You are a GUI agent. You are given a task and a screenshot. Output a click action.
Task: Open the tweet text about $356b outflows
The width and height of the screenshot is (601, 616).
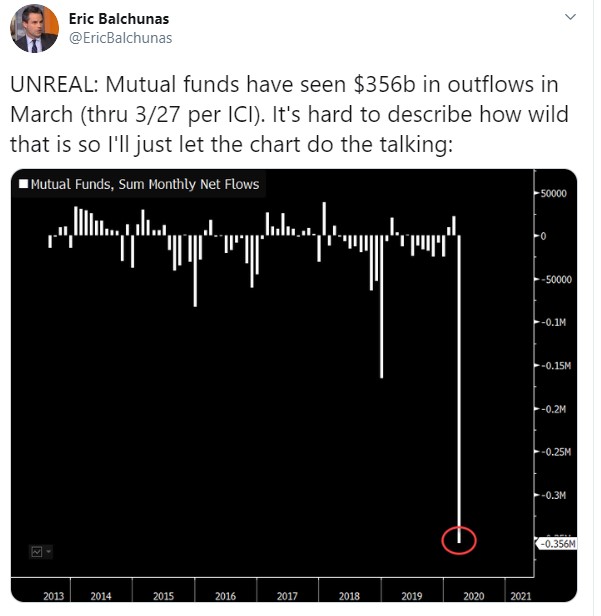290,114
